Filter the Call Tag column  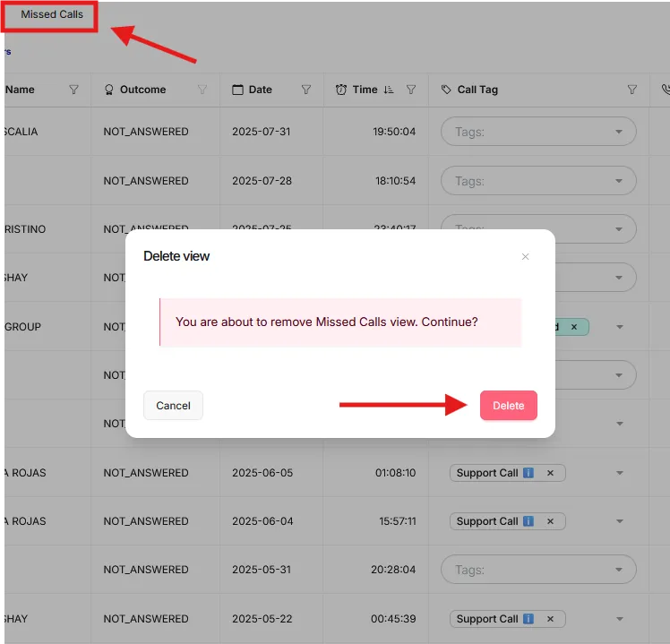click(632, 90)
